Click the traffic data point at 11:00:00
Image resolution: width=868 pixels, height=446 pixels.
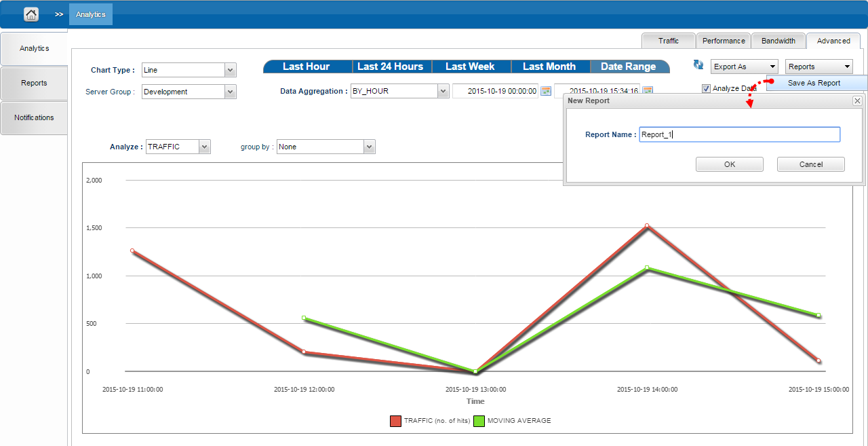(132, 250)
